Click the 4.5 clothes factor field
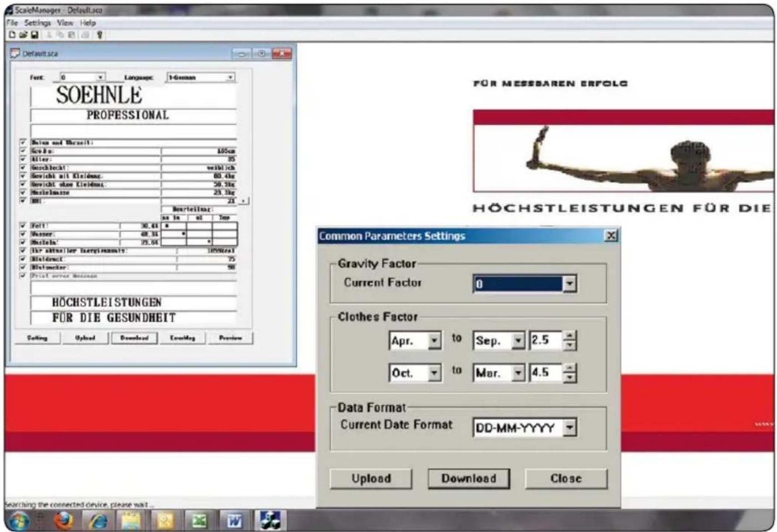777x532 pixels. (x=546, y=372)
